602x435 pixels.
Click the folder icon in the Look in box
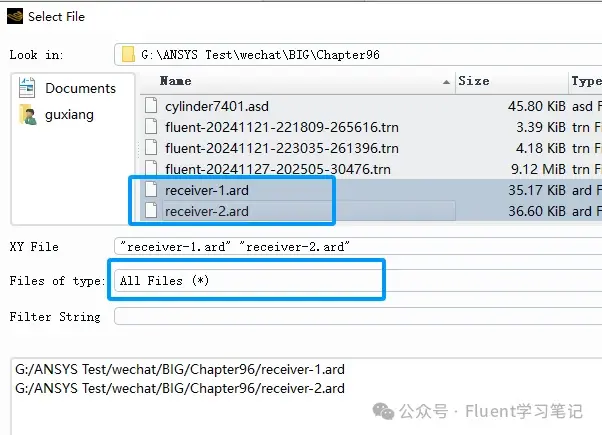pyautogui.click(x=128, y=55)
